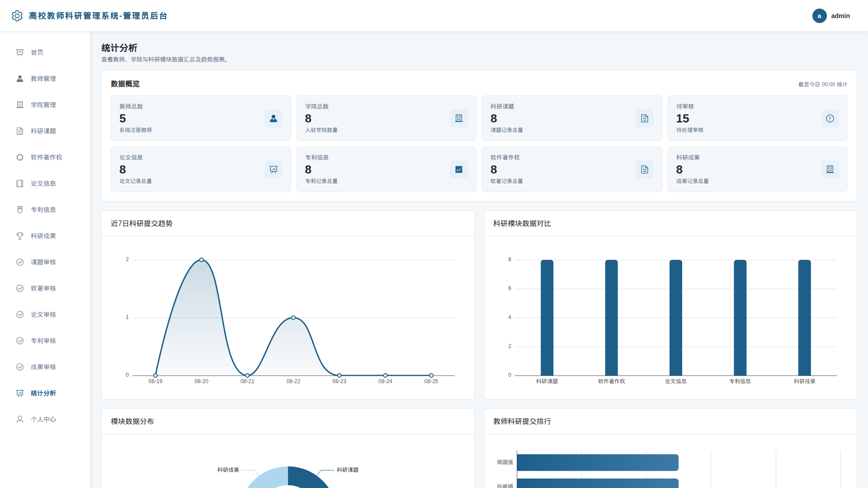Open 个人中心 in the sidebar
The width and height of the screenshot is (868, 488).
pos(45,419)
